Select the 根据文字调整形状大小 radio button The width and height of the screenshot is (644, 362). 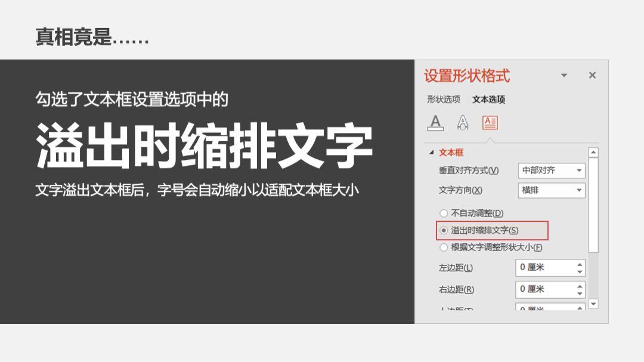tap(444, 247)
